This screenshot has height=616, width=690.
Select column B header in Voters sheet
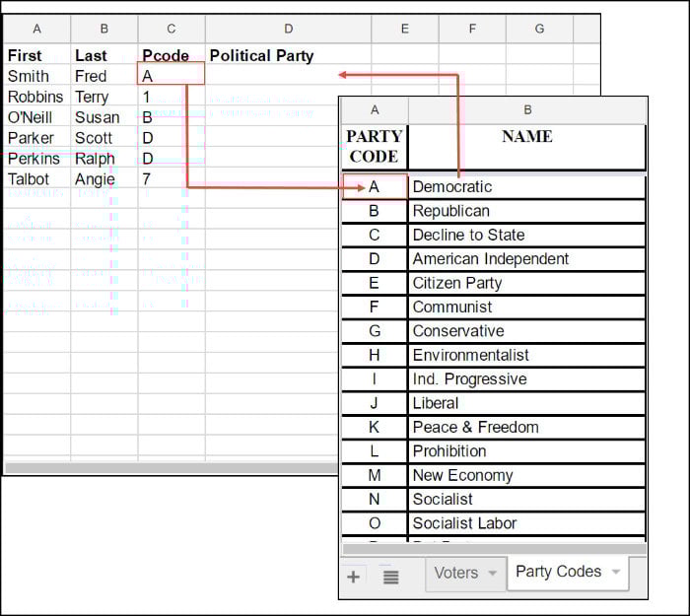(x=104, y=29)
